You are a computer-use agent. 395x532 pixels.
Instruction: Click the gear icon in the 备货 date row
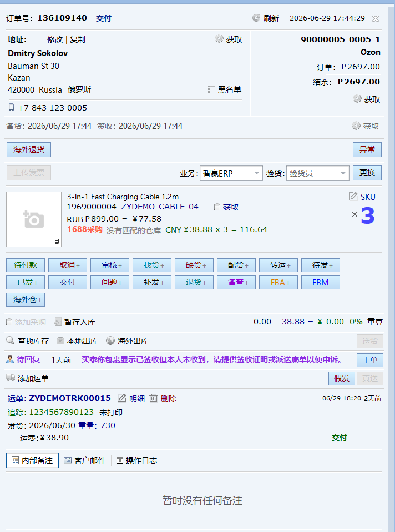pyautogui.click(x=356, y=126)
